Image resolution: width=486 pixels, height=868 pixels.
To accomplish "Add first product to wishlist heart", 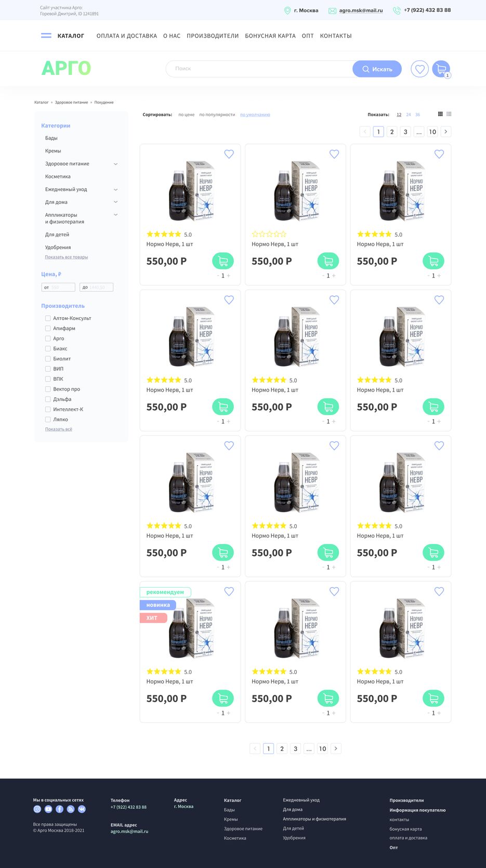I will [x=229, y=154].
